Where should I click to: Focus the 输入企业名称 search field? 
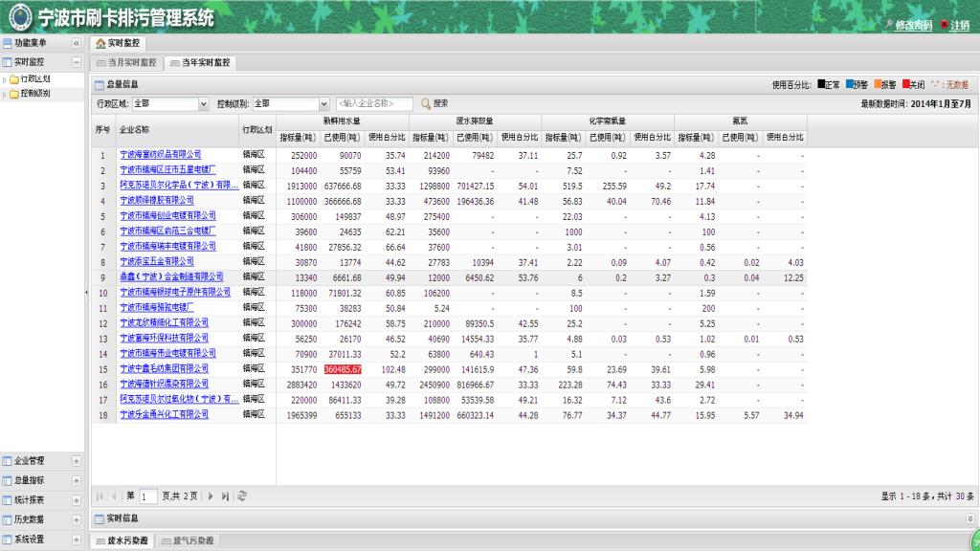click(374, 103)
